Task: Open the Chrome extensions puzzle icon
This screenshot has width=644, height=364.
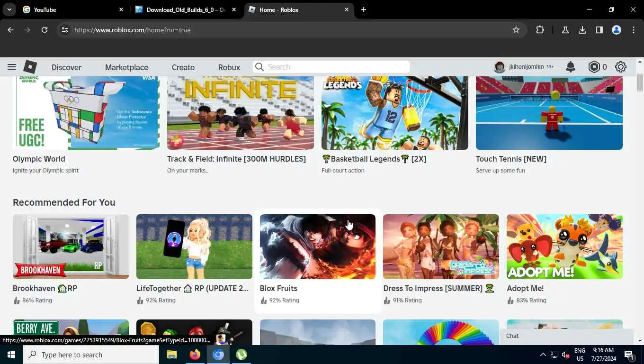Action: click(x=540, y=30)
